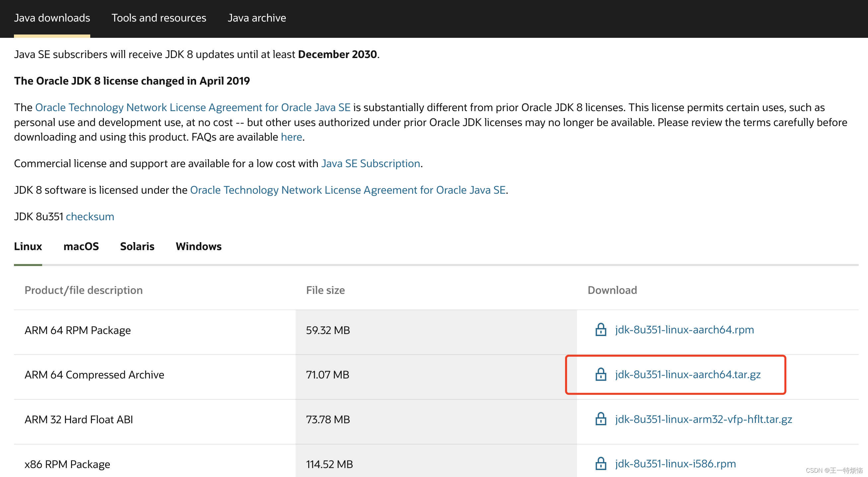Download jdk-8u351-linux-i586.rpm
The image size is (868, 477).
[675, 463]
